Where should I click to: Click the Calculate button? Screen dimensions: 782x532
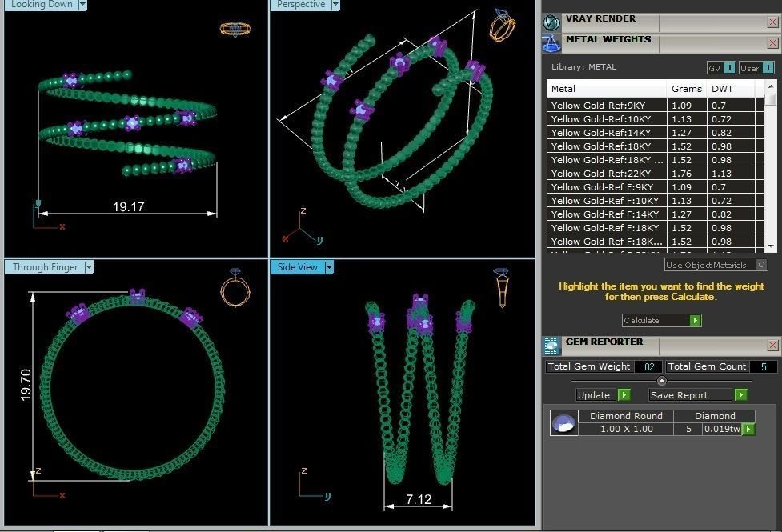pos(662,320)
